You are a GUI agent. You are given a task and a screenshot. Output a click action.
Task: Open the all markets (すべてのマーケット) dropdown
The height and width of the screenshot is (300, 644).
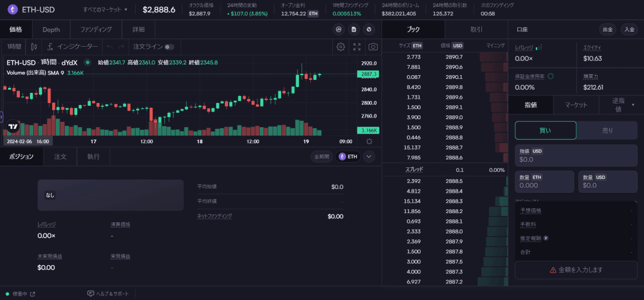click(x=106, y=10)
